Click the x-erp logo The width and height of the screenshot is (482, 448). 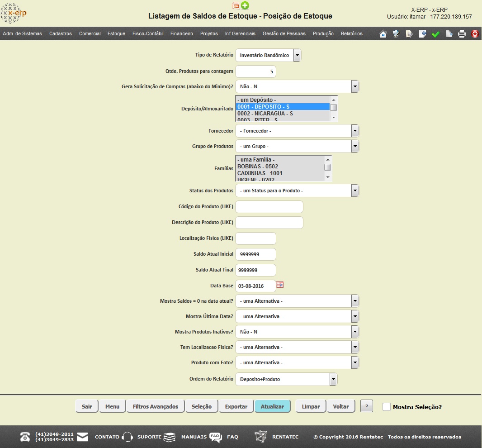pos(14,13)
